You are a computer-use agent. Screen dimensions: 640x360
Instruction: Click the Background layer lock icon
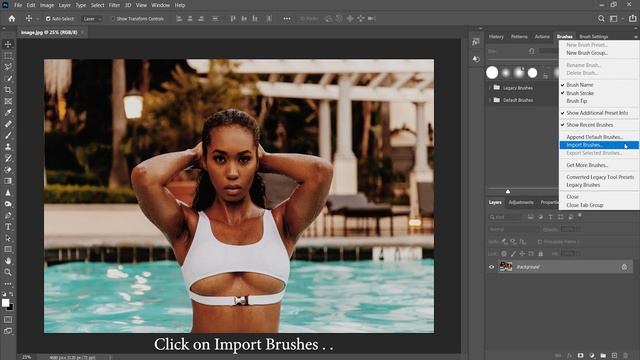[624, 267]
